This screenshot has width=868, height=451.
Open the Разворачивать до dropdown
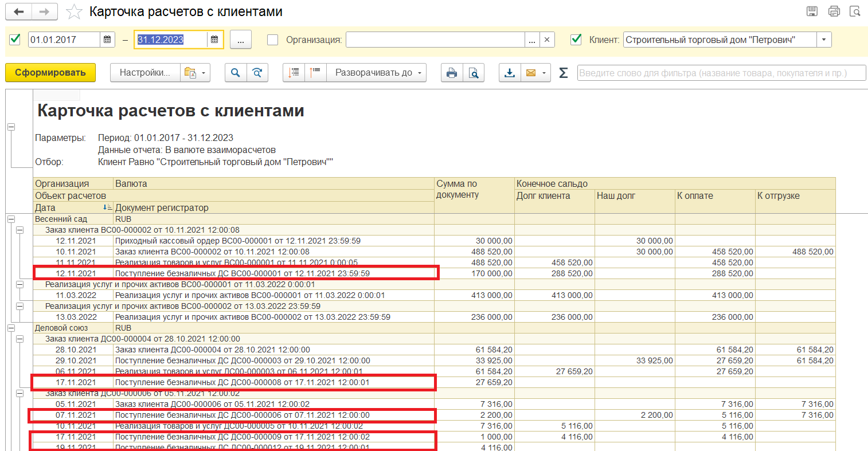(377, 73)
